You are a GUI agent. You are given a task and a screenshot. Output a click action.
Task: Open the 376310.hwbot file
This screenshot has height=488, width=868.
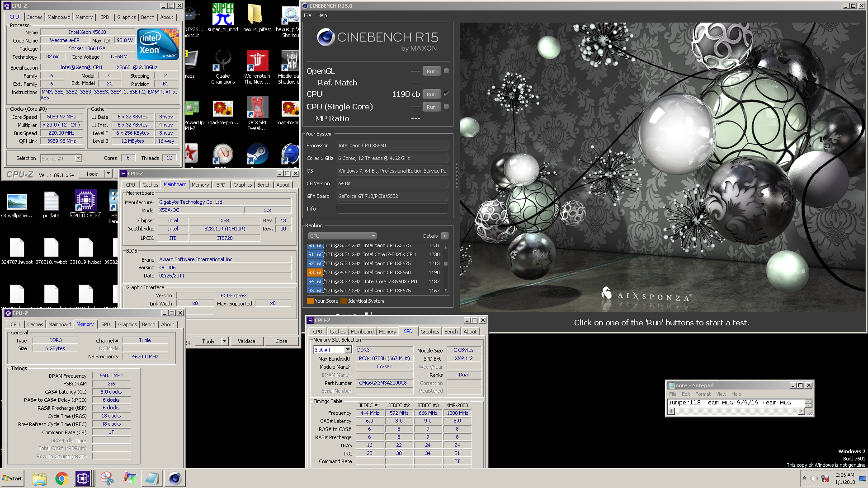click(x=51, y=251)
